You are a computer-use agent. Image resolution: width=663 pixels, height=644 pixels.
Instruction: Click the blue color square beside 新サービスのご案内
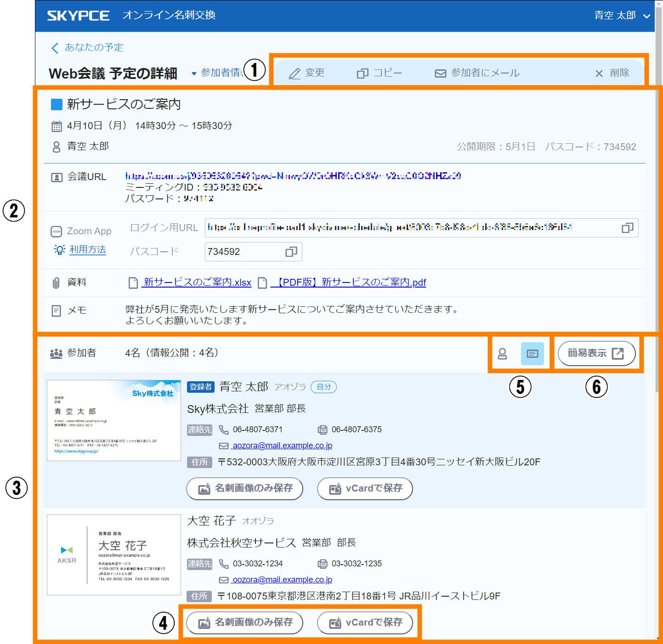coord(57,105)
